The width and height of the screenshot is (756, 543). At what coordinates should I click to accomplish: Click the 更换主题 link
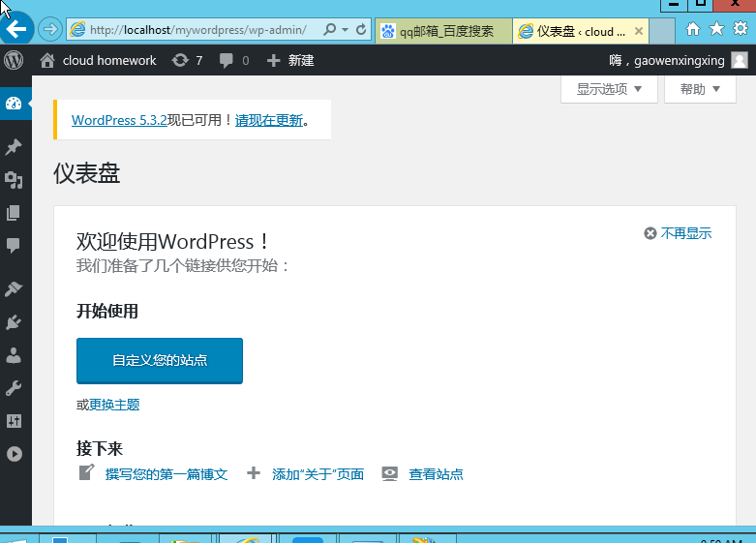click(x=114, y=405)
